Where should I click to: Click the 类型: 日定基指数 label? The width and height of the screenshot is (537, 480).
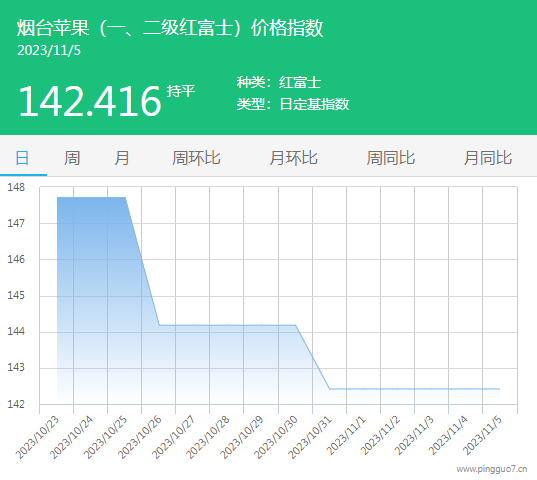click(x=293, y=104)
